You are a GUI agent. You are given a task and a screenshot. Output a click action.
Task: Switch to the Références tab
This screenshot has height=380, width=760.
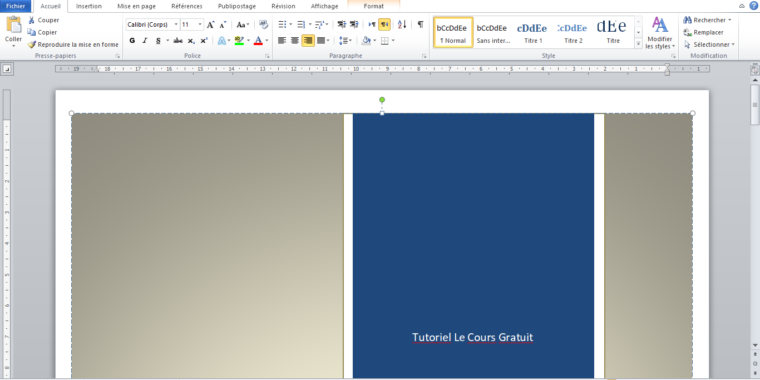(187, 6)
